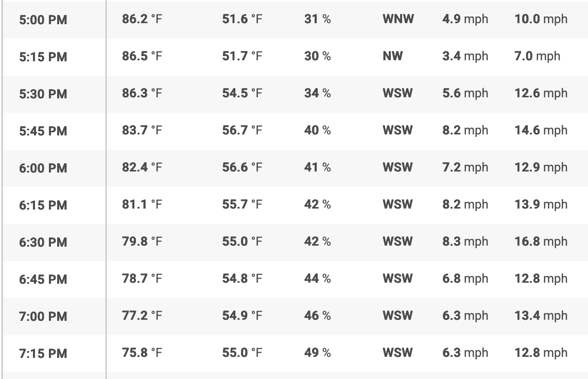Click the 5:15 PM row label
588x379 pixels.
(43, 57)
